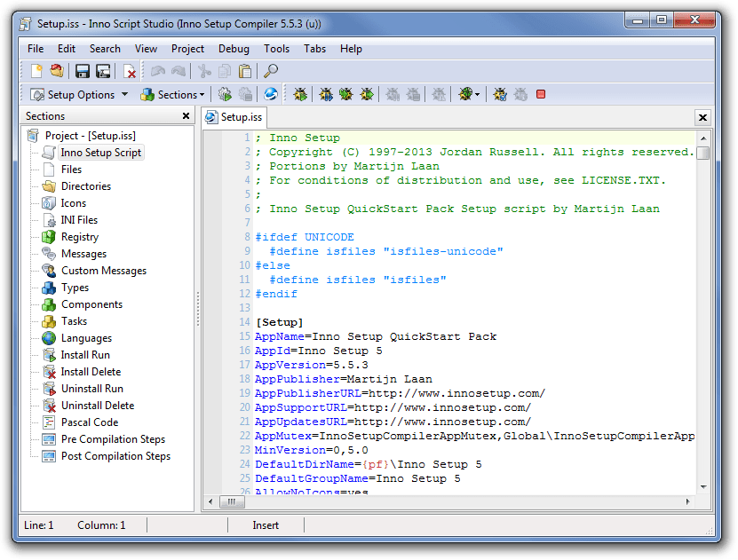The width and height of the screenshot is (738, 560).
Task: Close the Sections panel
Action: coord(186,115)
